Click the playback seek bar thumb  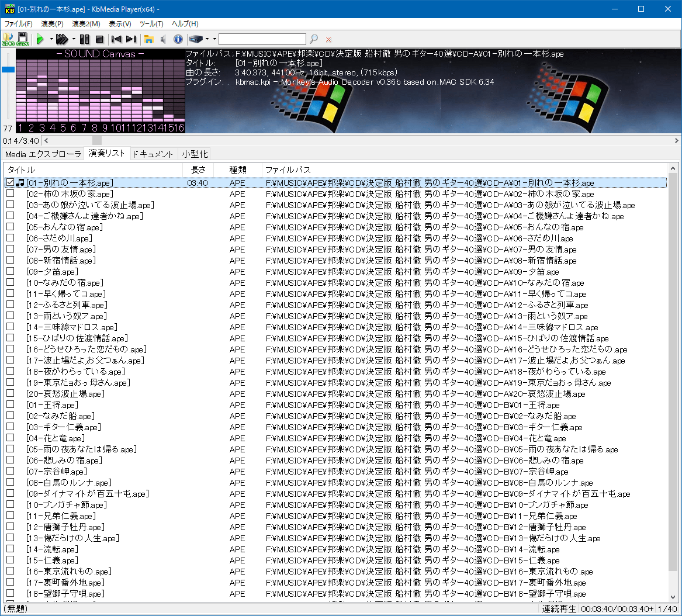click(x=96, y=140)
